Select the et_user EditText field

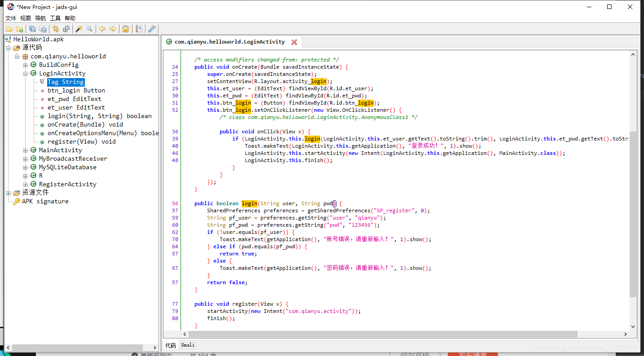[76, 107]
